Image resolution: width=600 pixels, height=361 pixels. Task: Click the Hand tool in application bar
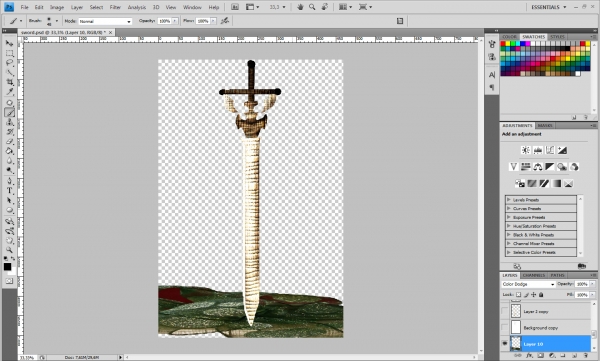(300, 7)
